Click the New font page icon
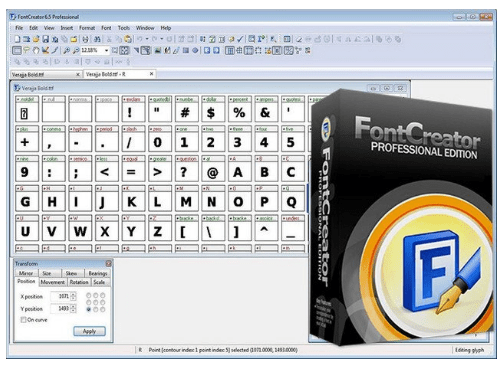The image size is (504, 365). [x=18, y=39]
